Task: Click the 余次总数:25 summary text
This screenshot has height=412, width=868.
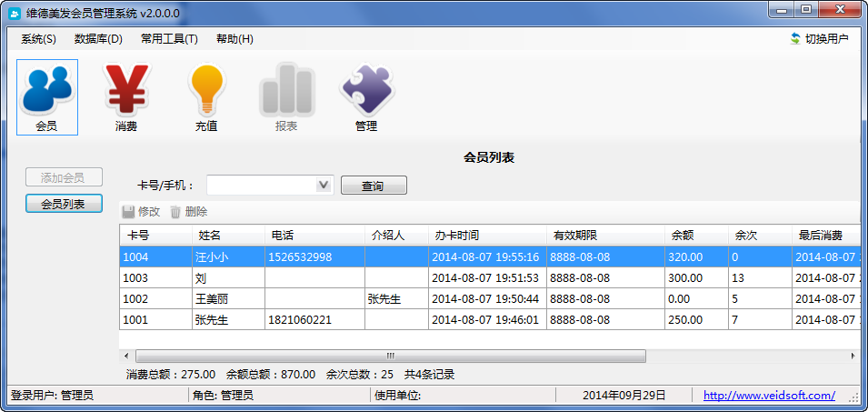Action: pyautogui.click(x=360, y=375)
